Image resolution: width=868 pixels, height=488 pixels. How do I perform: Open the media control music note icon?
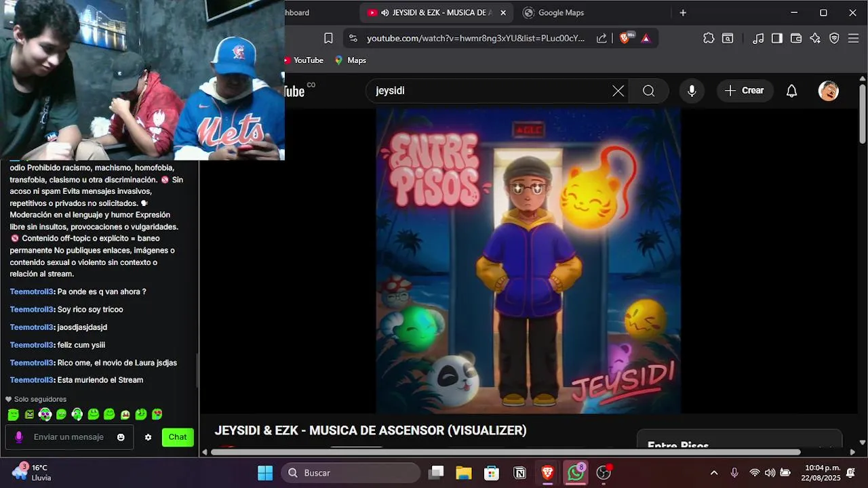click(x=758, y=39)
